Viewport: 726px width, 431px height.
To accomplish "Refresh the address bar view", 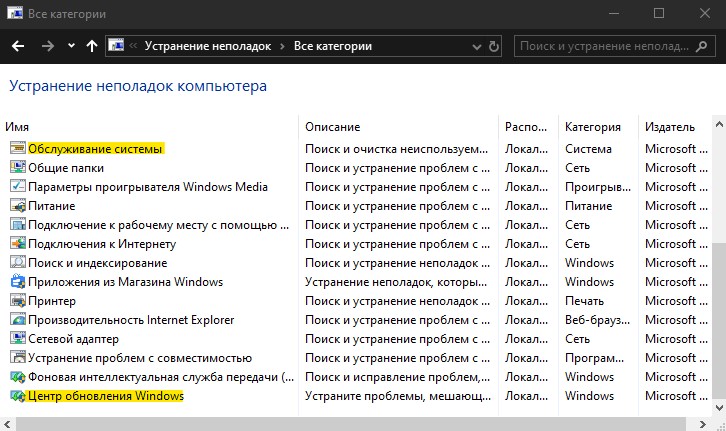I will point(494,46).
